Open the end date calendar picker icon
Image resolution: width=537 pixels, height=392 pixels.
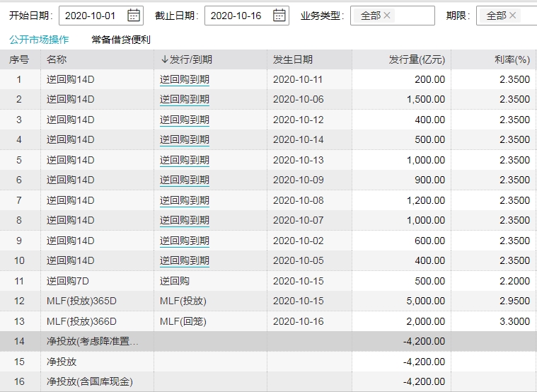[279, 16]
